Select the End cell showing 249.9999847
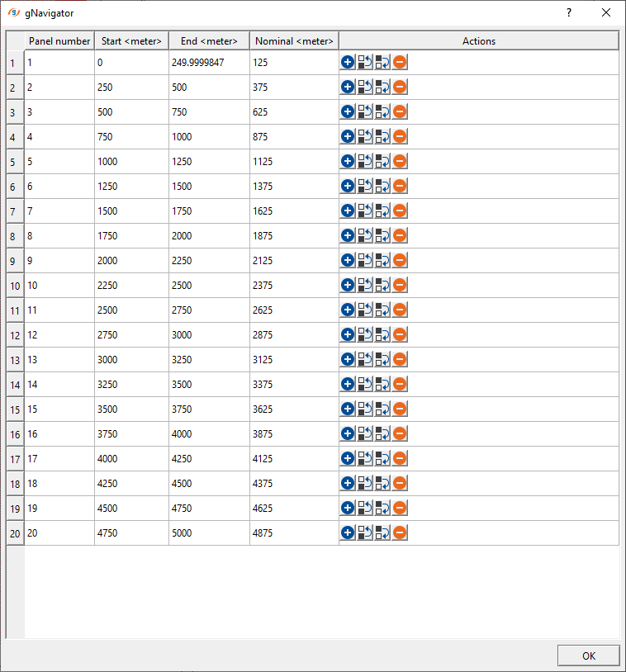This screenshot has width=626, height=672. pos(209,62)
